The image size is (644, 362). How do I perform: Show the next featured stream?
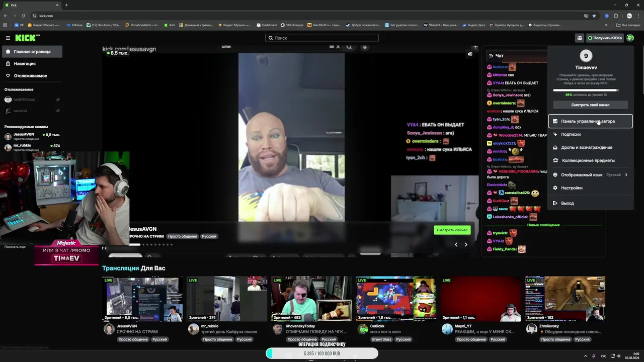466,244
